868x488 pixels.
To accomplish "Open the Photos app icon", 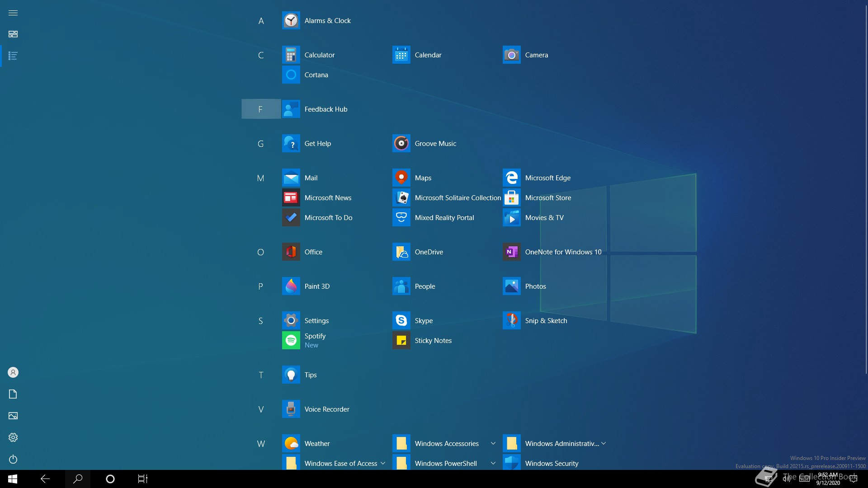I will (511, 286).
